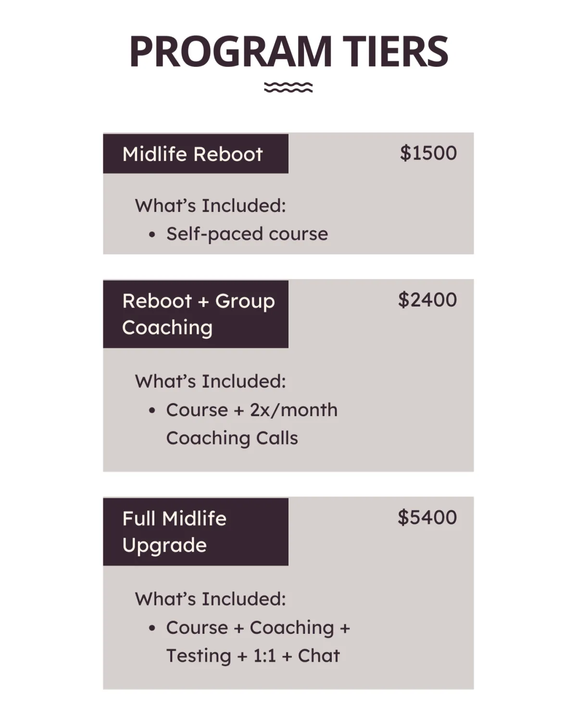Click bullet point before Course + 2x/month

click(x=152, y=411)
